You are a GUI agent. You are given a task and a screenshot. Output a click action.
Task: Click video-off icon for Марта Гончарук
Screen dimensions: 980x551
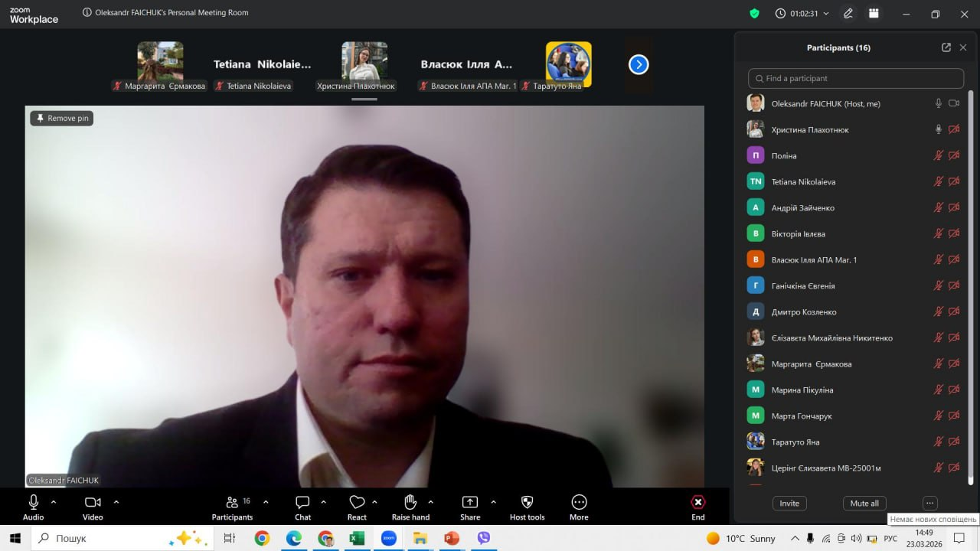click(954, 416)
